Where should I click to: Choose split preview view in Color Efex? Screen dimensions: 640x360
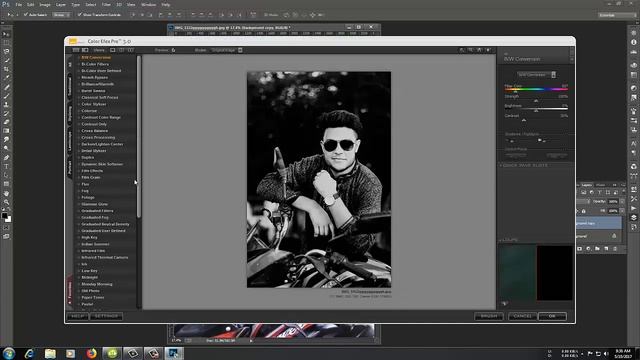coord(122,50)
